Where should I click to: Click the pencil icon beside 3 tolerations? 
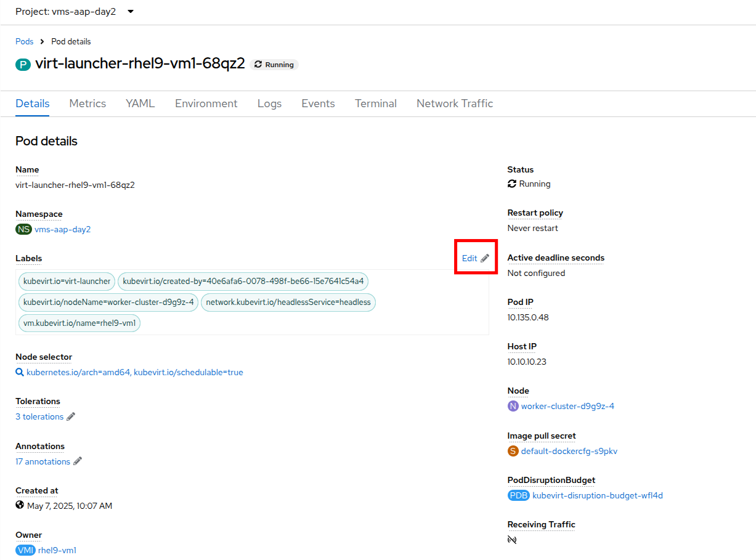71,417
